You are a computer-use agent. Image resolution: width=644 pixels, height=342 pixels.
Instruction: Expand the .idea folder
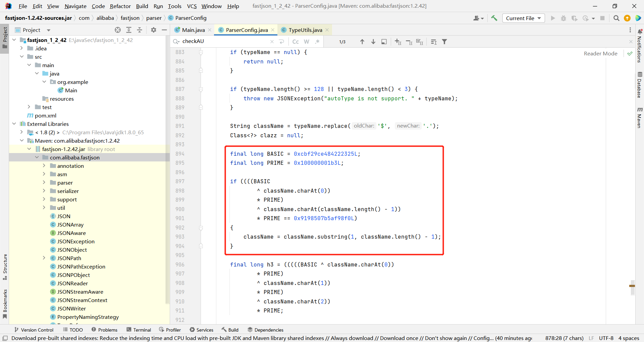pyautogui.click(x=21, y=48)
